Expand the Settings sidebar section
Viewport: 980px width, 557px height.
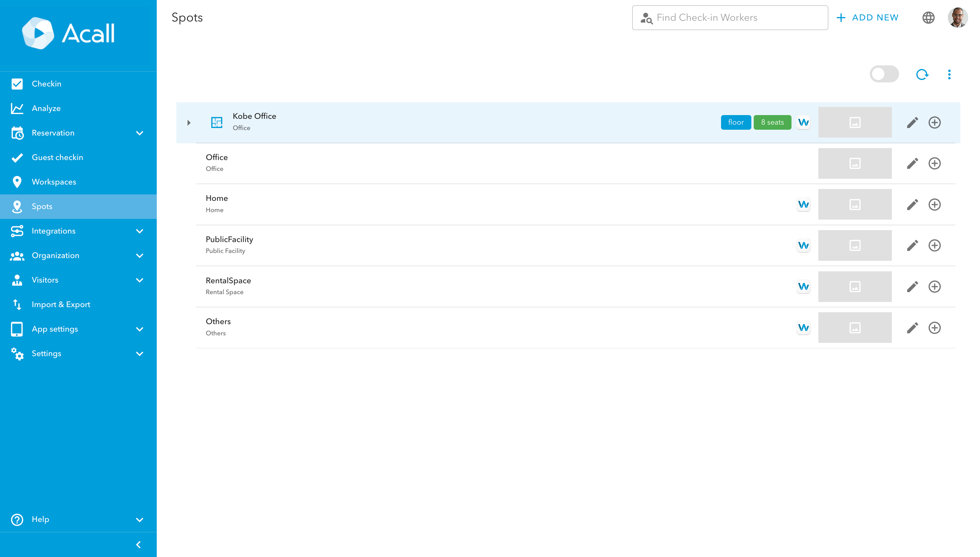tap(140, 353)
